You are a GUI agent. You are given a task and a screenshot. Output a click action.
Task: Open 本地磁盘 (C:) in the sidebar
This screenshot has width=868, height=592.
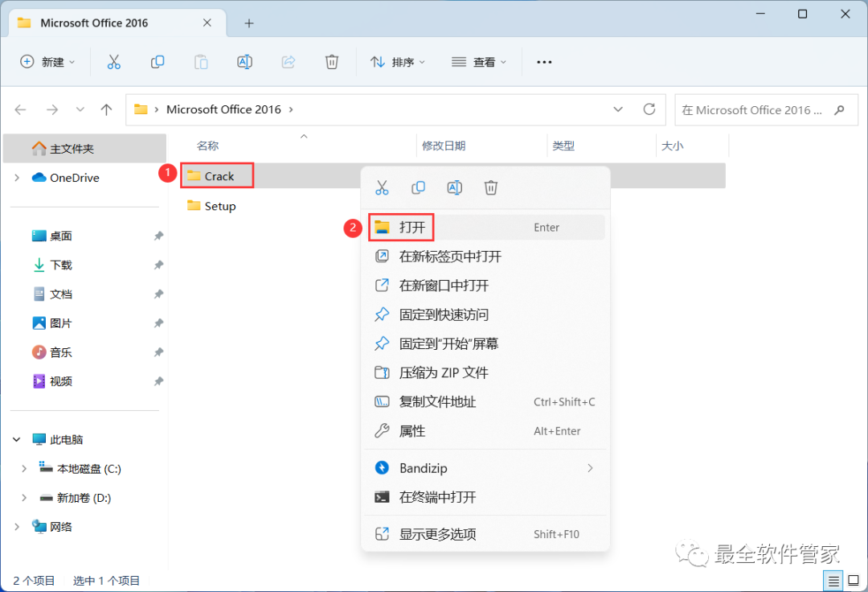click(88, 468)
